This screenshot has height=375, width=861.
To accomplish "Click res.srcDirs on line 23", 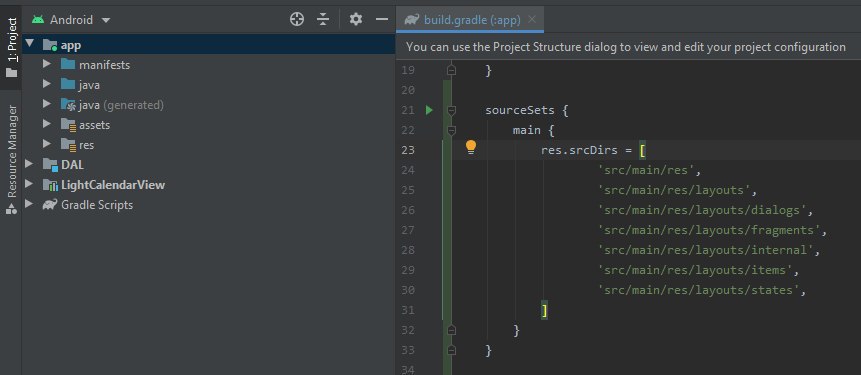I will (579, 150).
